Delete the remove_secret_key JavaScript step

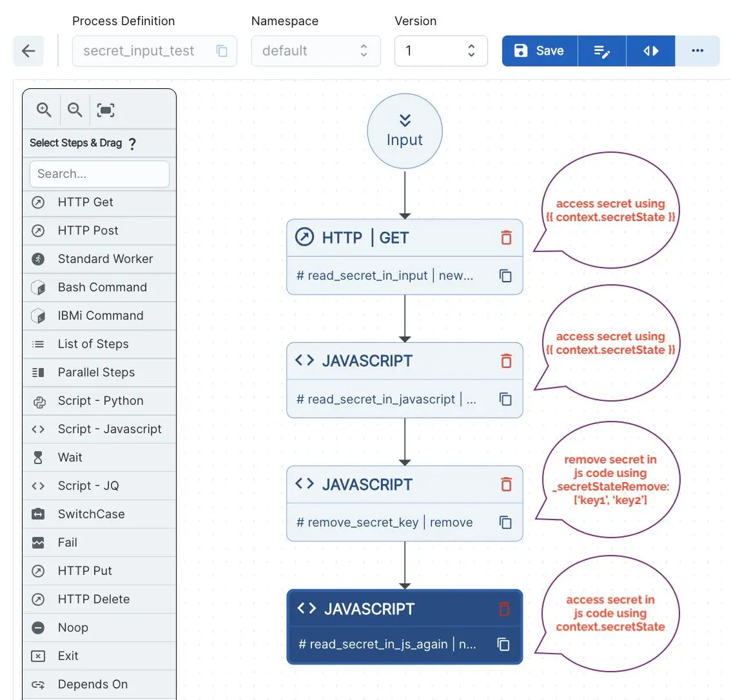(506, 484)
